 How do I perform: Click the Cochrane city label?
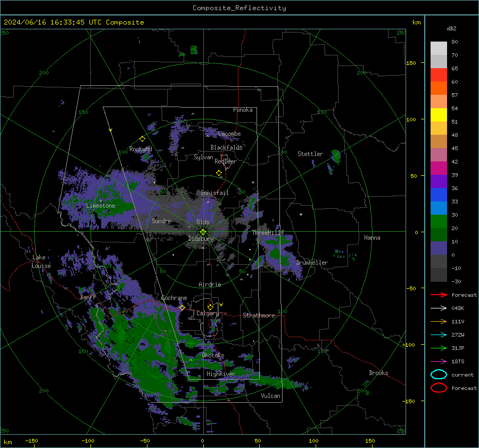tap(174, 298)
